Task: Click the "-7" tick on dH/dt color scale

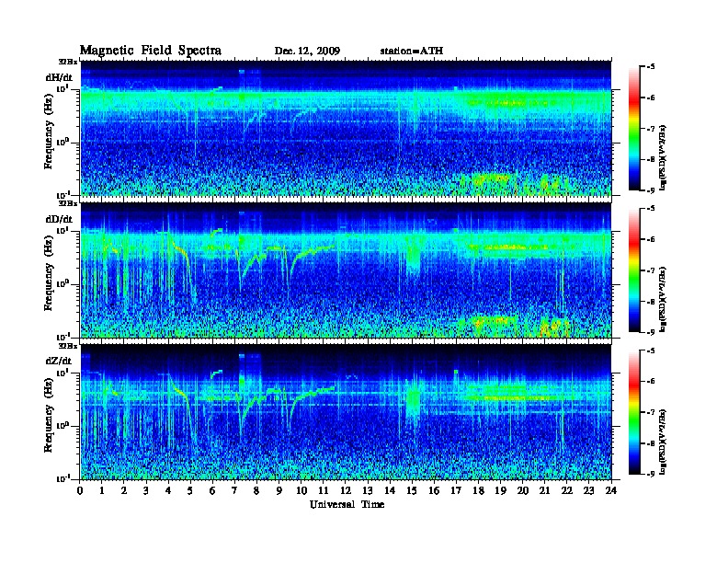Action: [651, 129]
